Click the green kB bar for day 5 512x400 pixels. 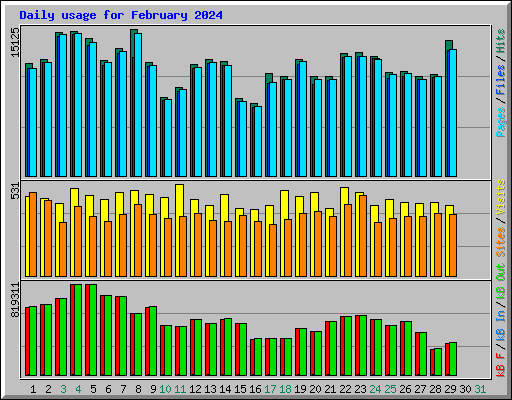93,330
